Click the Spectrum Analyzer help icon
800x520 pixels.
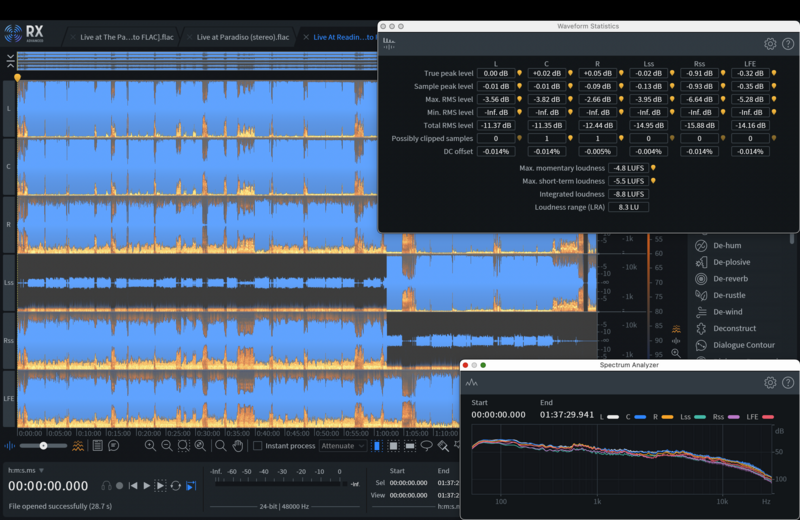coord(788,383)
